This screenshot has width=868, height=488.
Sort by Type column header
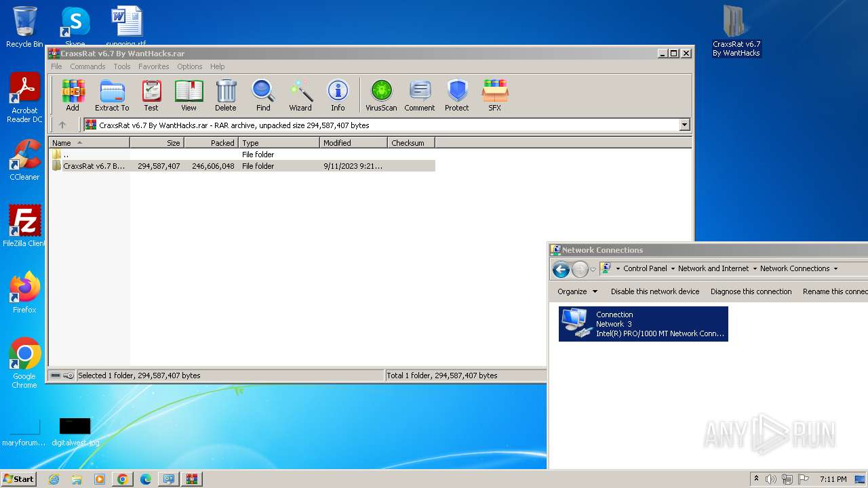[279, 143]
